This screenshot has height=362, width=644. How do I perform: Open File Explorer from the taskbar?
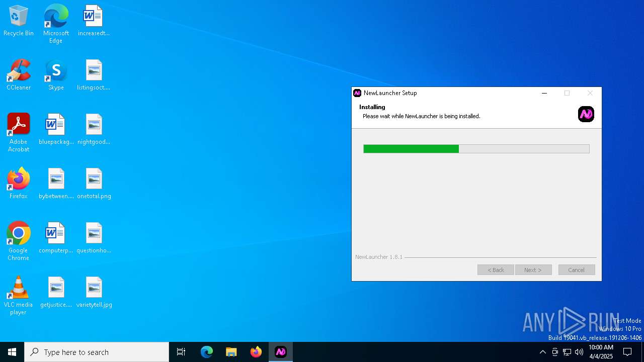pos(231,352)
